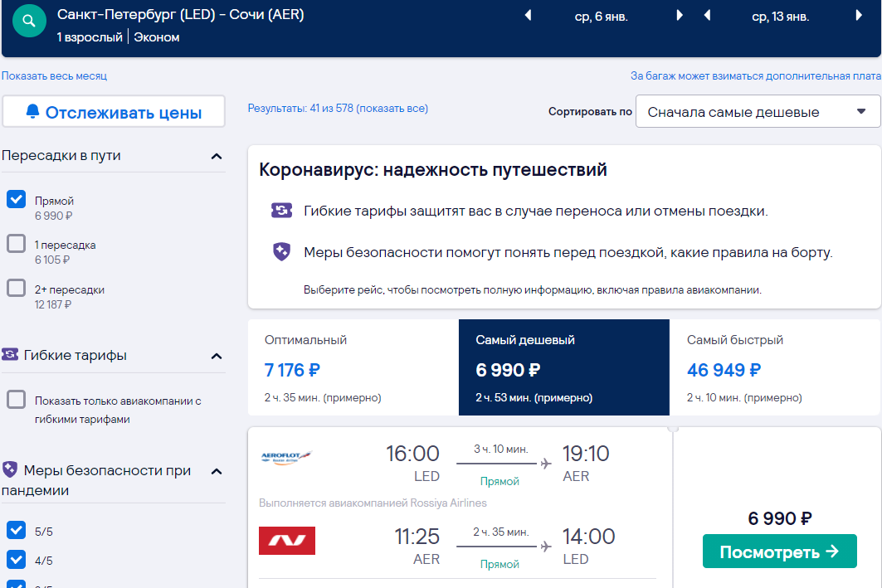Image resolution: width=882 pixels, height=588 pixels.
Task: Click the safety shield icon in sidebar
Action: point(10,469)
